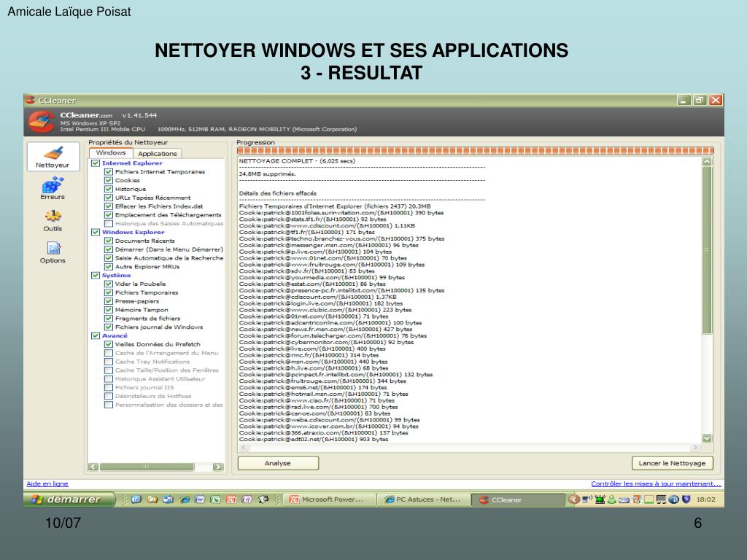Click the CCleaner taskbar button
The image size is (747, 560).
point(518,499)
